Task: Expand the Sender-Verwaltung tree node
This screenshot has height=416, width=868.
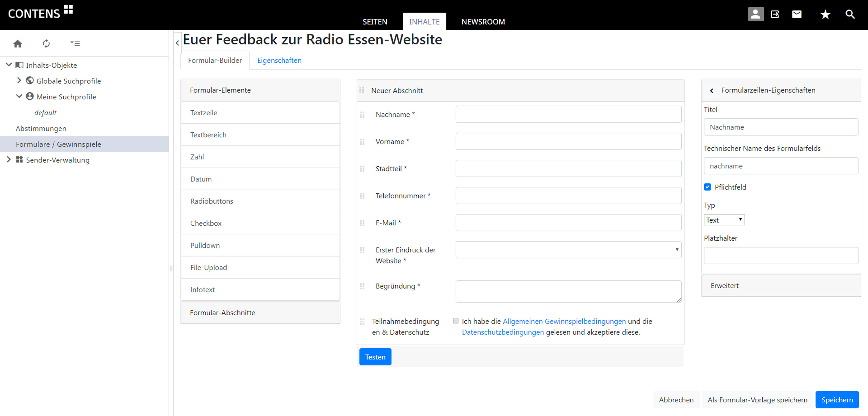Action: (x=9, y=159)
